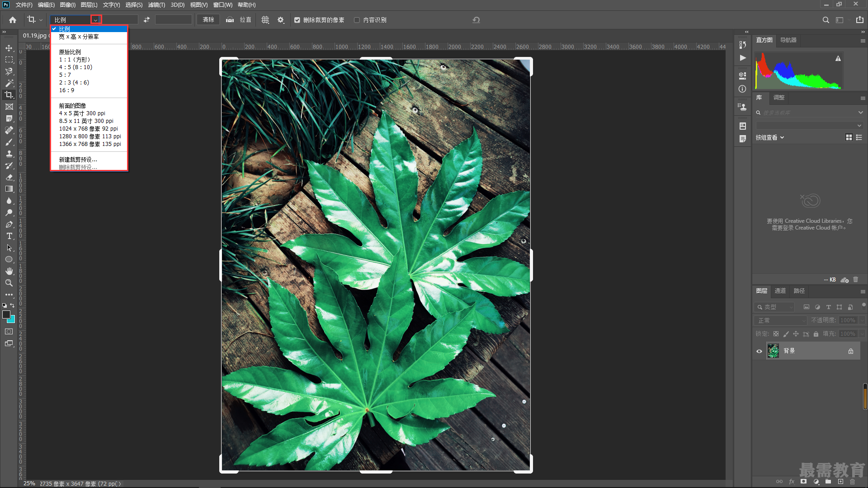Toggle lock image pixels brush icon

[x=786, y=334]
